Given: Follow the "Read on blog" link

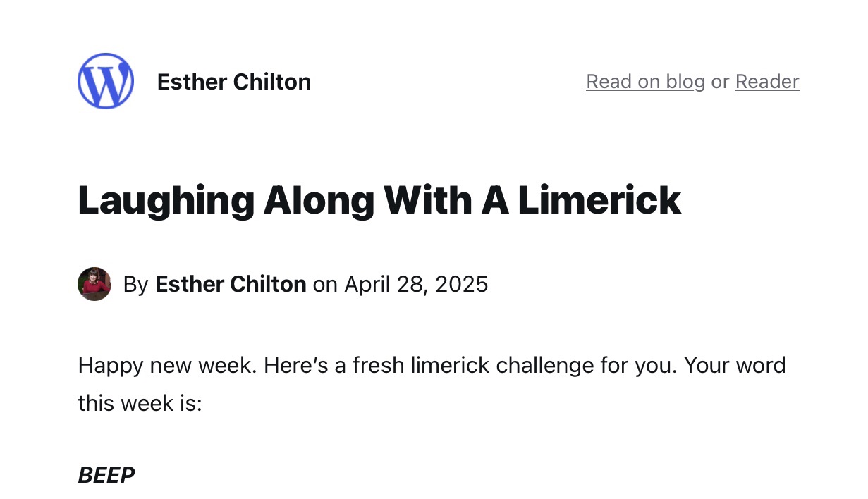Looking at the screenshot, I should click(x=644, y=82).
